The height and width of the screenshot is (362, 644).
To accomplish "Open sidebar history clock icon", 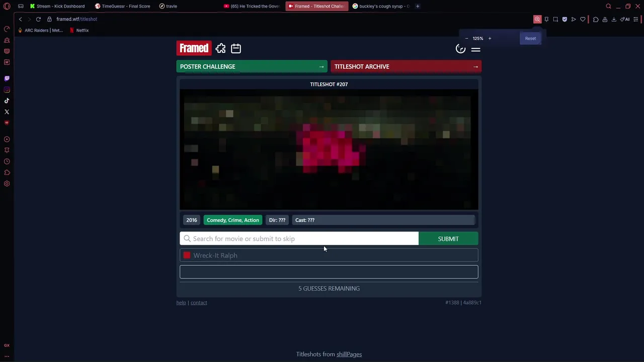I will 7,161.
